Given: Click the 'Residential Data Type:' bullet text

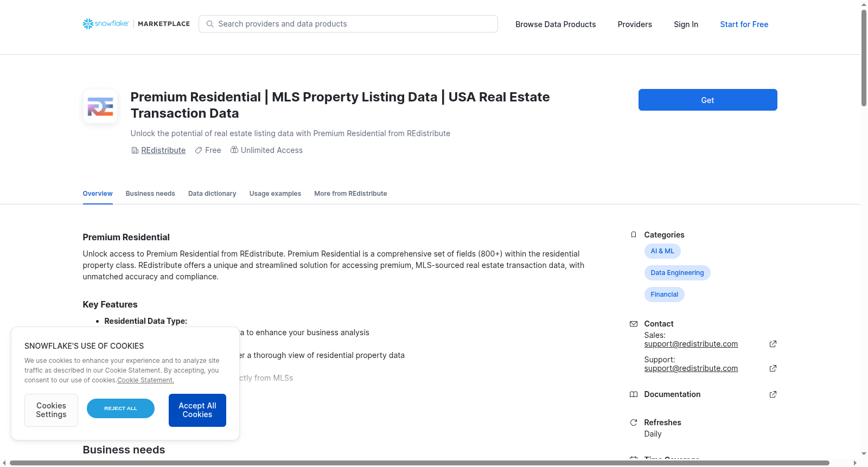Looking at the screenshot, I should (x=146, y=321).
